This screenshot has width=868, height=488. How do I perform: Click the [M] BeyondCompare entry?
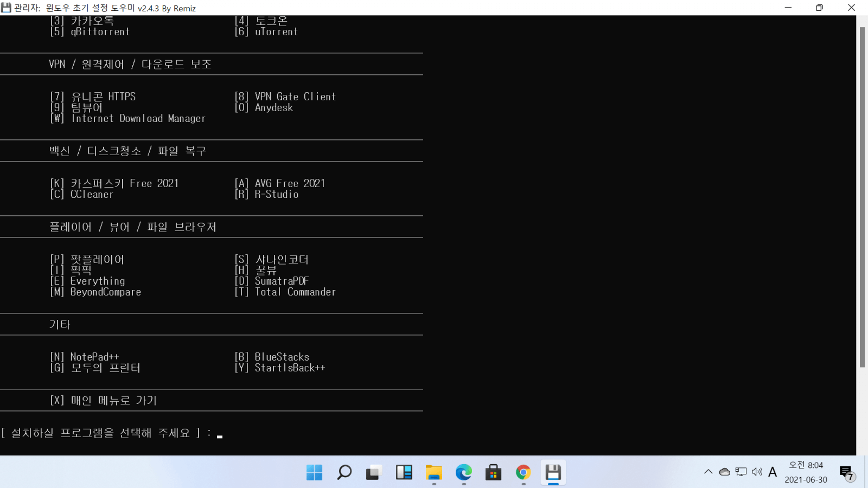pyautogui.click(x=95, y=292)
